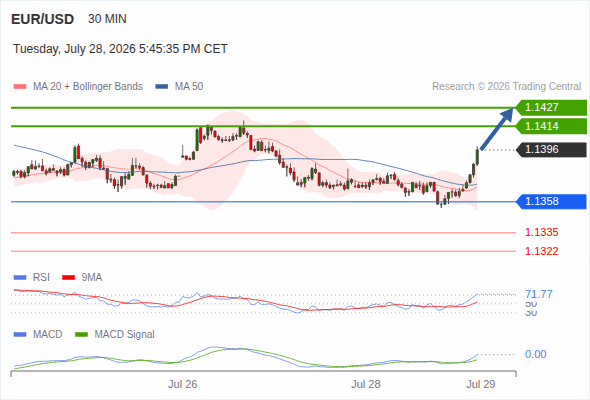590x400 pixels.
Task: Click the red 1.1322 support label
Action: click(541, 251)
